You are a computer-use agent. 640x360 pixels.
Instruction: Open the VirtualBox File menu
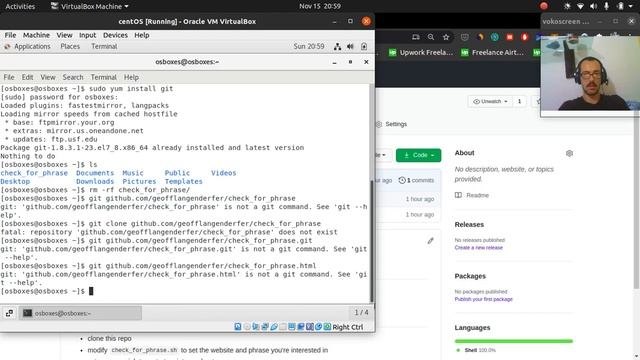pyautogui.click(x=10, y=35)
